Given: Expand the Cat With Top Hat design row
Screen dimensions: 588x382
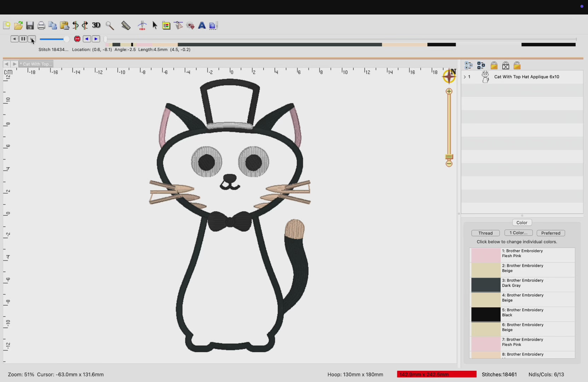Looking at the screenshot, I should coord(465,77).
